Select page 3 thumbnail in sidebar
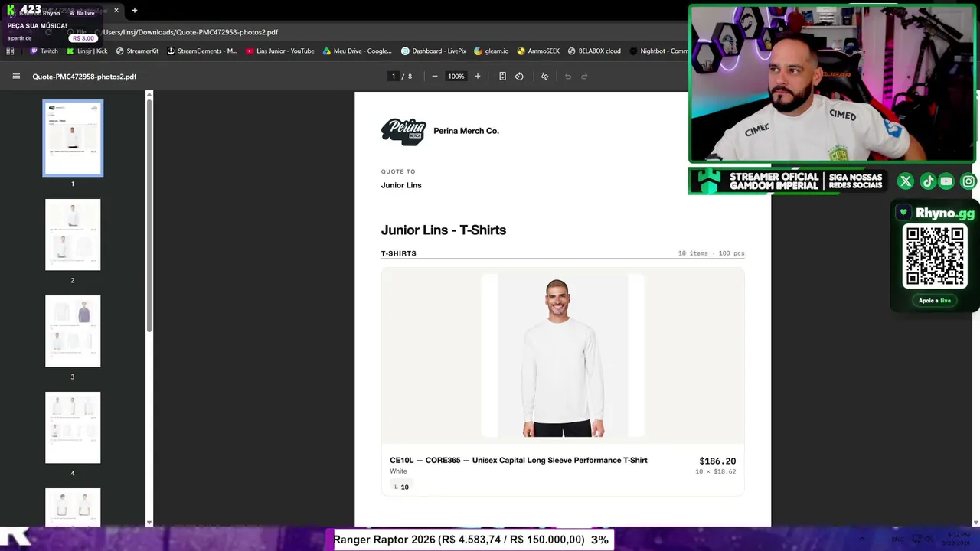The width and height of the screenshot is (980, 551). click(73, 331)
